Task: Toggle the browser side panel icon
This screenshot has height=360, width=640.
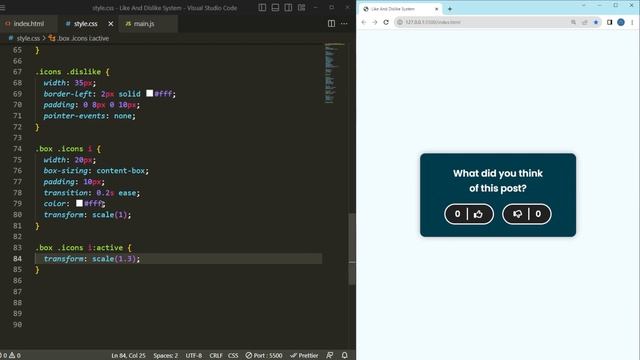Action: [x=609, y=22]
